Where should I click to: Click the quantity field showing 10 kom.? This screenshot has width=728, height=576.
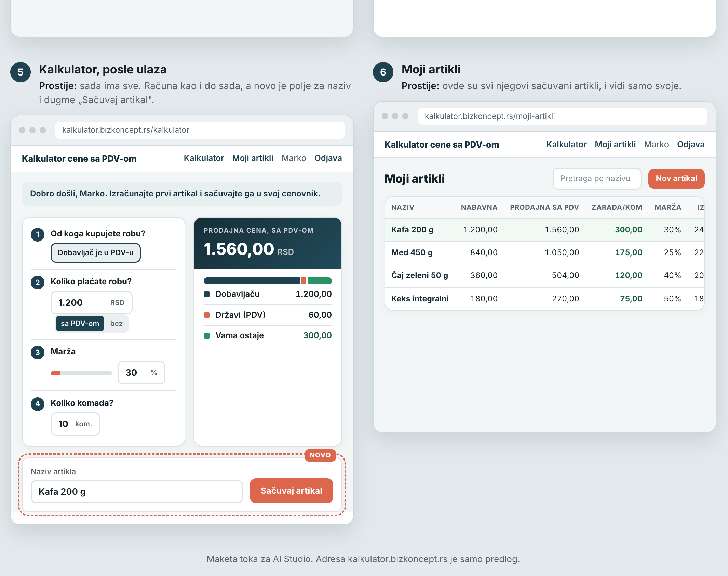(x=75, y=424)
